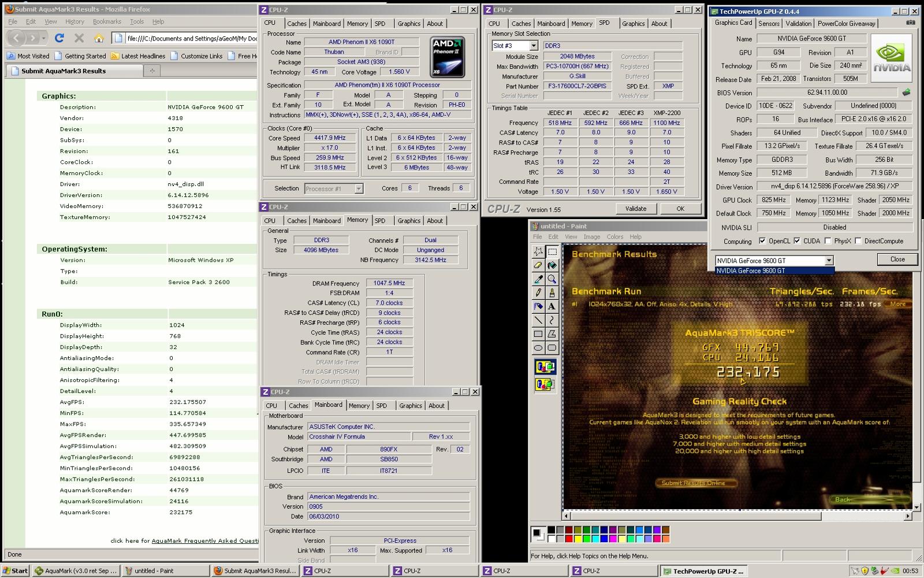924x578 pixels.
Task: Click the GPU-Z screenshot camera icon
Action: pyautogui.click(x=911, y=23)
